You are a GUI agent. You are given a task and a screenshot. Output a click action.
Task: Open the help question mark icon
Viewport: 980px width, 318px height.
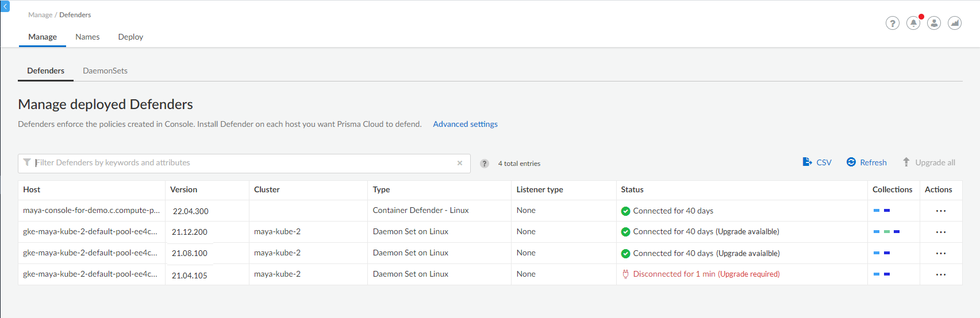892,23
